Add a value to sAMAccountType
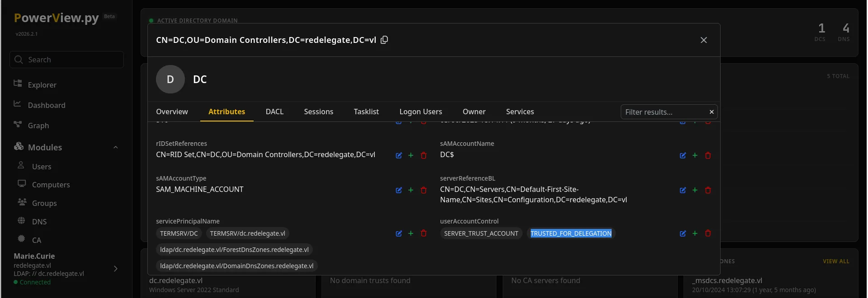This screenshot has width=868, height=298. tap(411, 190)
